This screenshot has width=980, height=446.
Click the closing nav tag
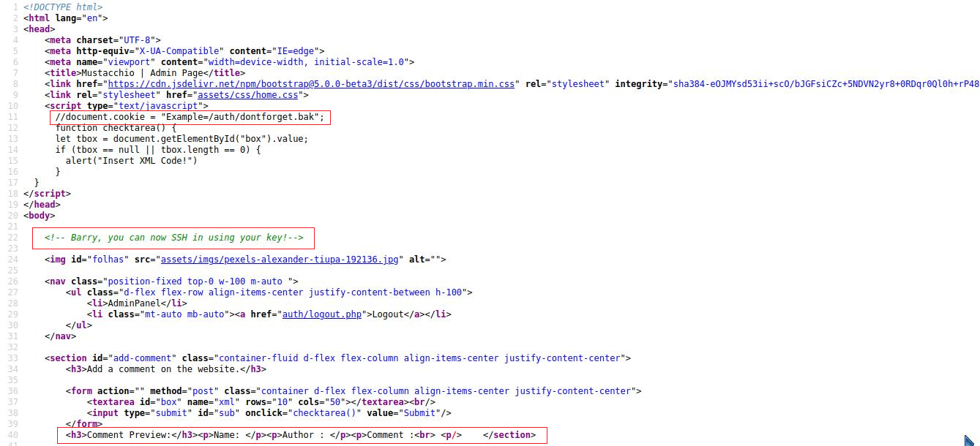click(61, 336)
